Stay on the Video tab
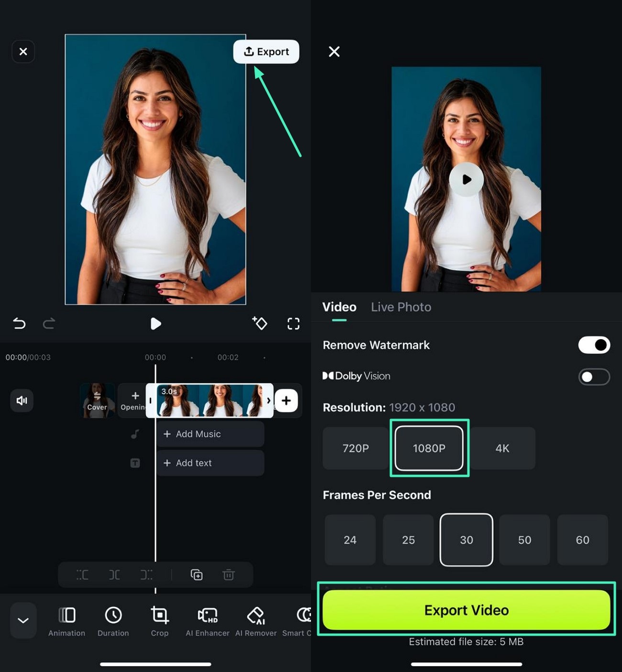 point(339,307)
